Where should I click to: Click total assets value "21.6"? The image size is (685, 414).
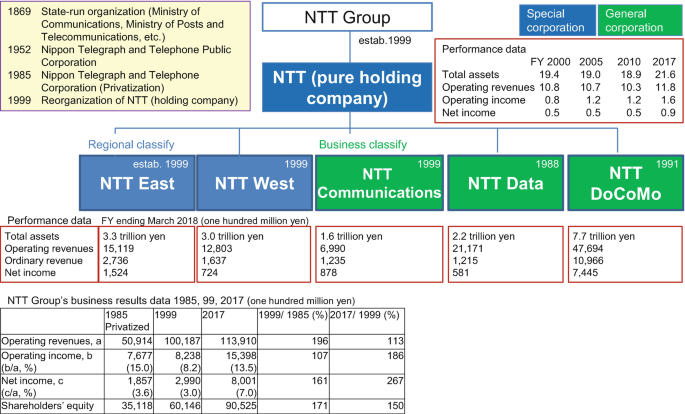click(665, 75)
